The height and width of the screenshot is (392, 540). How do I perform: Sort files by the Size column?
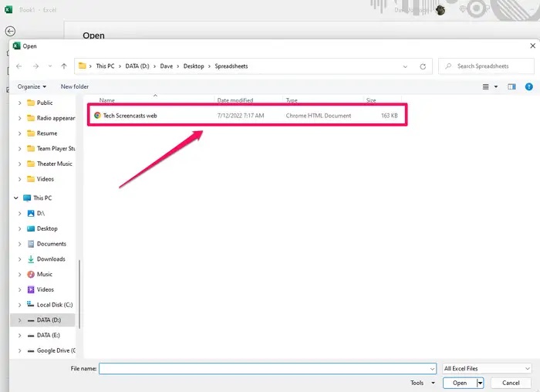coord(371,100)
